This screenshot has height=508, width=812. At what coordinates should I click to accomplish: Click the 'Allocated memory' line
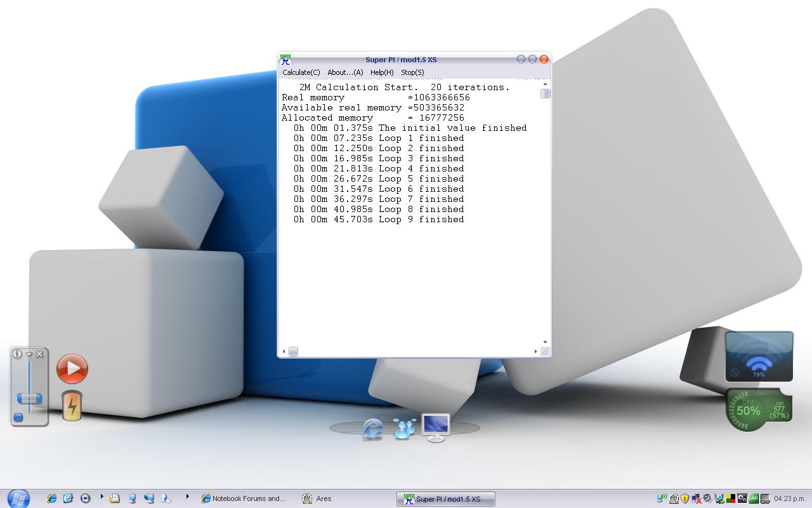tap(373, 117)
